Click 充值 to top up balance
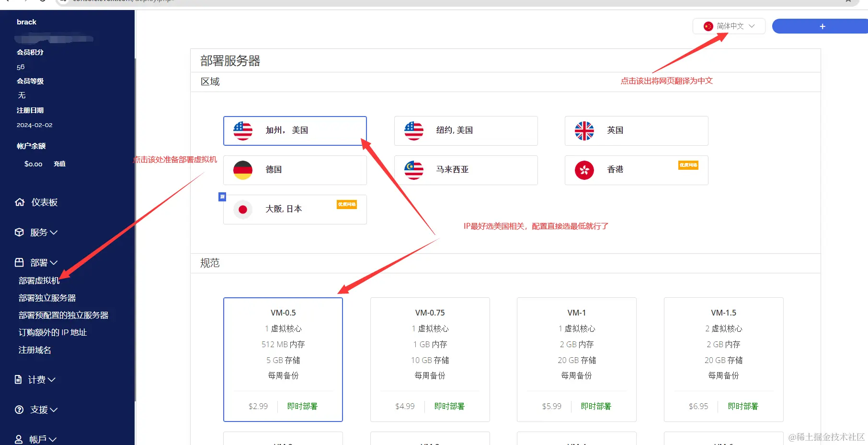Screen dimensions: 868x445 point(59,164)
